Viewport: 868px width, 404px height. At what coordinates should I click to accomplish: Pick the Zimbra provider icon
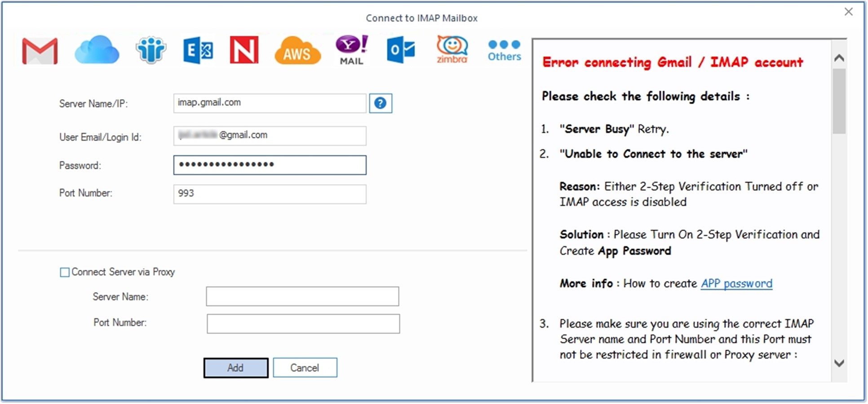(452, 49)
